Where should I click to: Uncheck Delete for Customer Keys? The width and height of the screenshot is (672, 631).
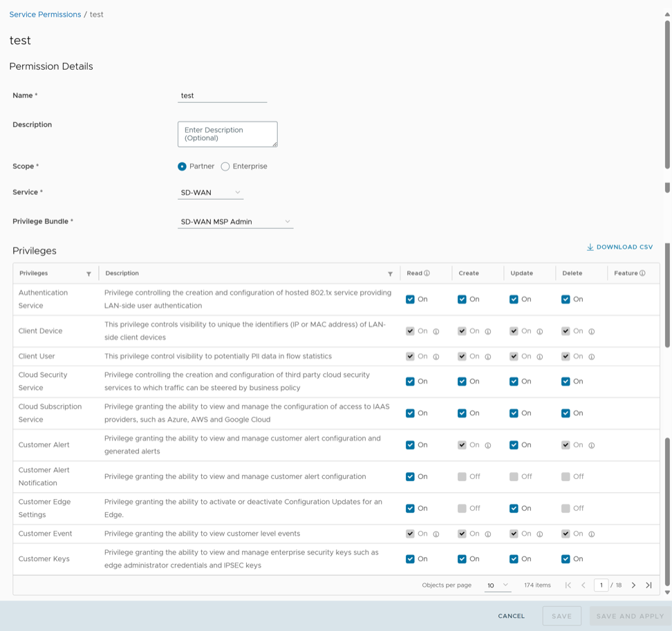pos(566,558)
